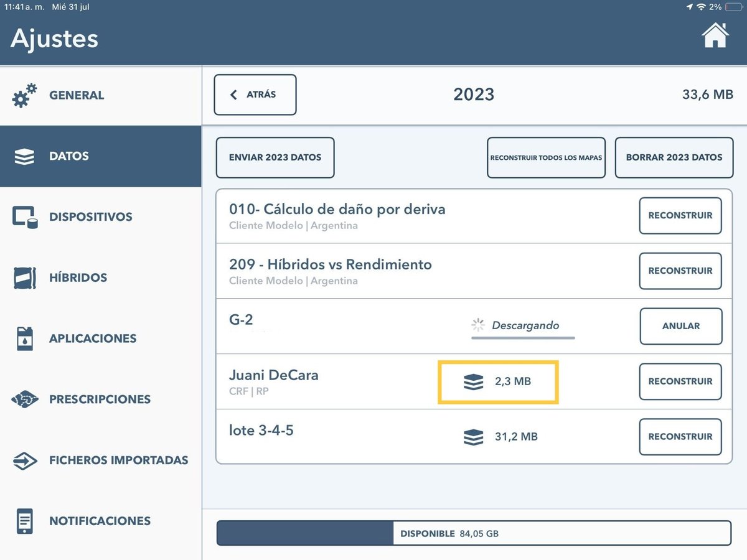Select the Dispositivos device icon
Image resolution: width=747 pixels, height=560 pixels.
coord(24,217)
